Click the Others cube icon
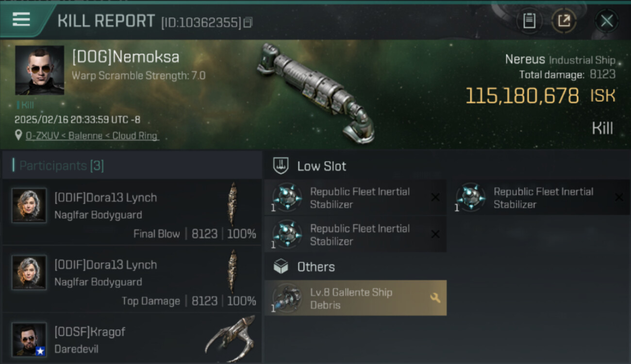 pos(281,266)
